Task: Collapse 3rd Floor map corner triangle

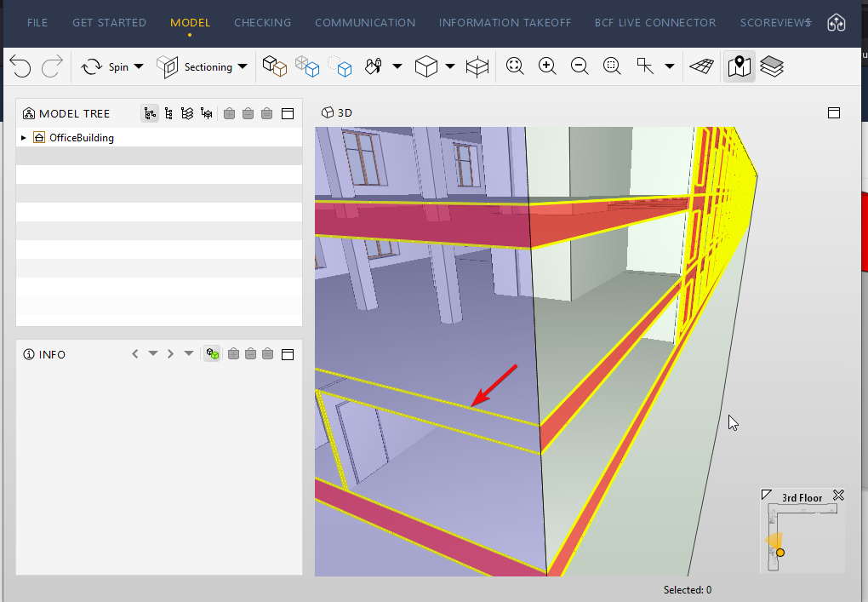Action: click(766, 494)
